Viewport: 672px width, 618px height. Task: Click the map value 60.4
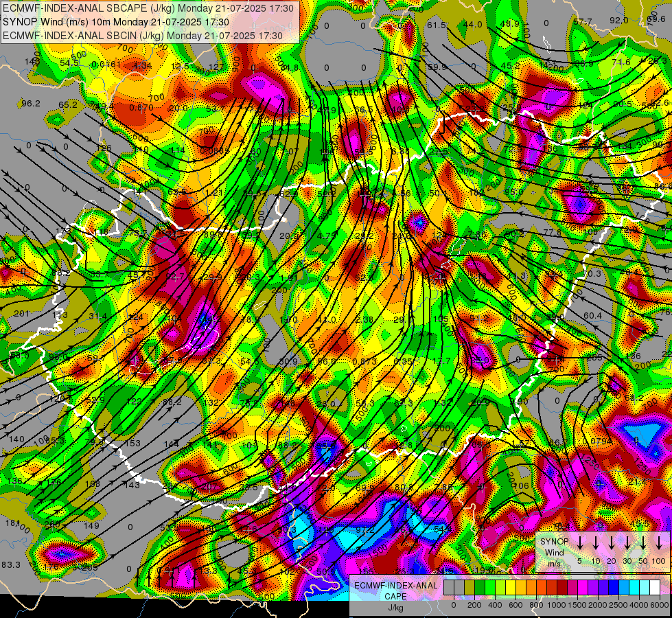[592, 316]
